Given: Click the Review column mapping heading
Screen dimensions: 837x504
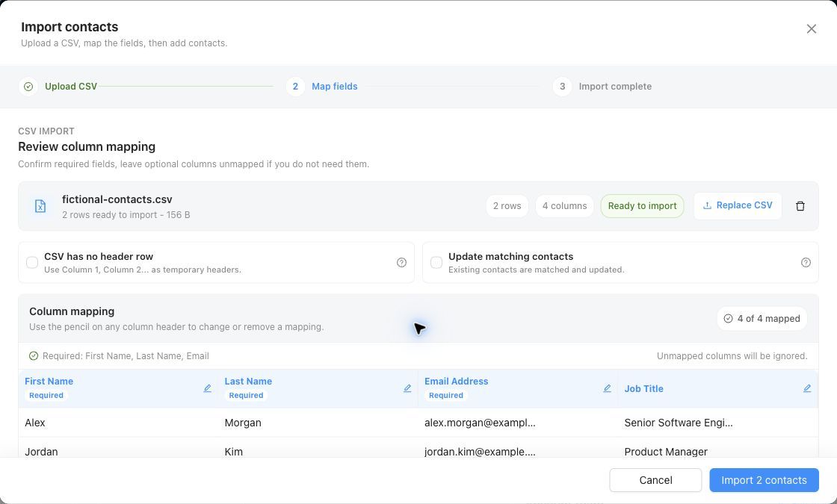Looking at the screenshot, I should pos(87,146).
